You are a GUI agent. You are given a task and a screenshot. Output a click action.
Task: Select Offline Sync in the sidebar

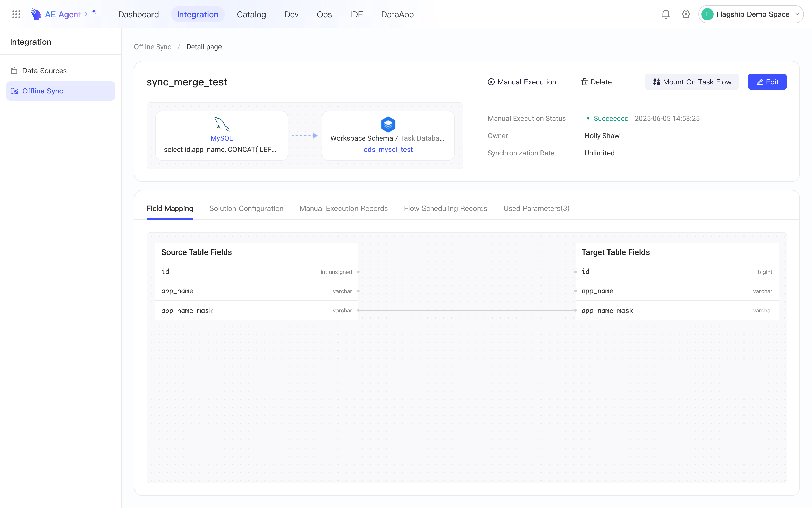point(60,91)
